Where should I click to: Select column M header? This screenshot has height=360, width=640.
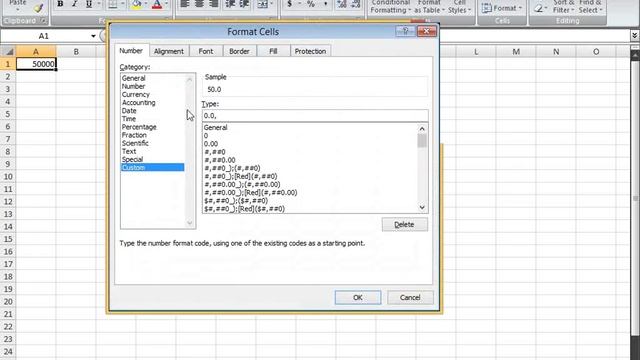516,52
